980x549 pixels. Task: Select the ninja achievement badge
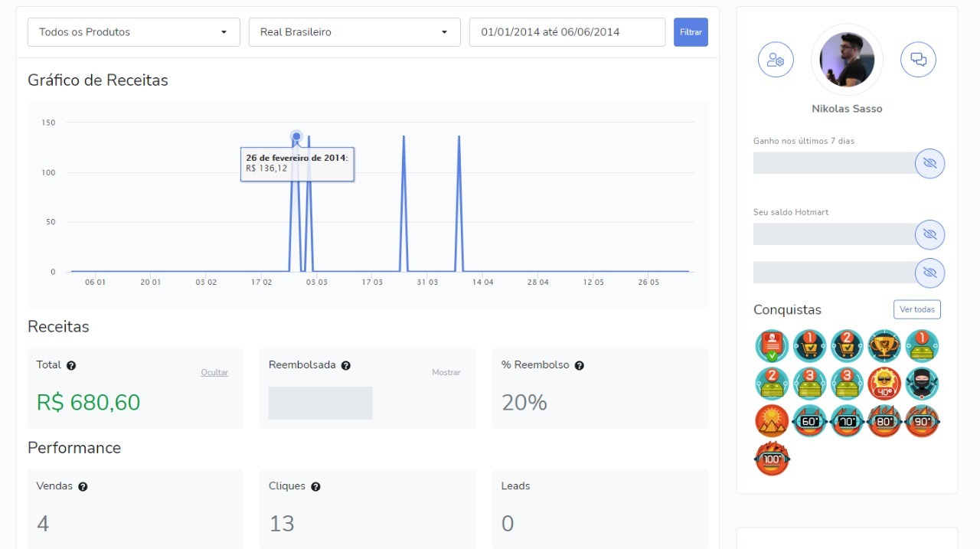(x=922, y=384)
